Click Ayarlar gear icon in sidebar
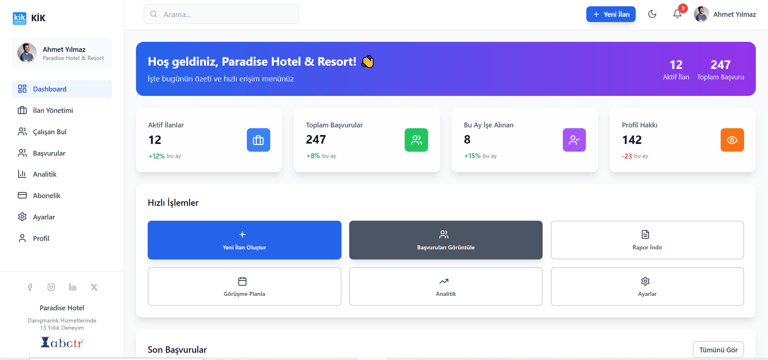 point(22,217)
